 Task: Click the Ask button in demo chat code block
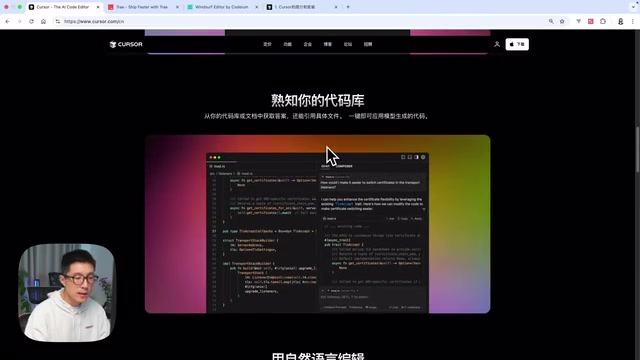390,219
